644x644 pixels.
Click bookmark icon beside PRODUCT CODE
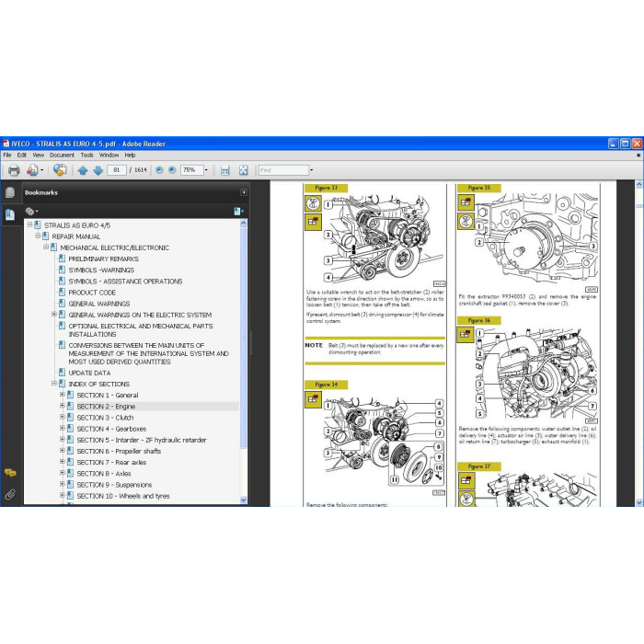tap(62, 292)
